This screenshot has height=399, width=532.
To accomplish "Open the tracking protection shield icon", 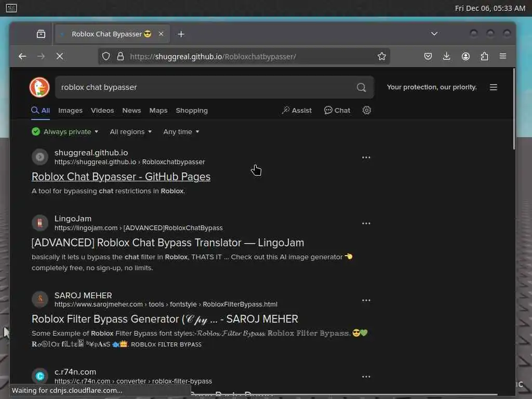I will tap(106, 56).
